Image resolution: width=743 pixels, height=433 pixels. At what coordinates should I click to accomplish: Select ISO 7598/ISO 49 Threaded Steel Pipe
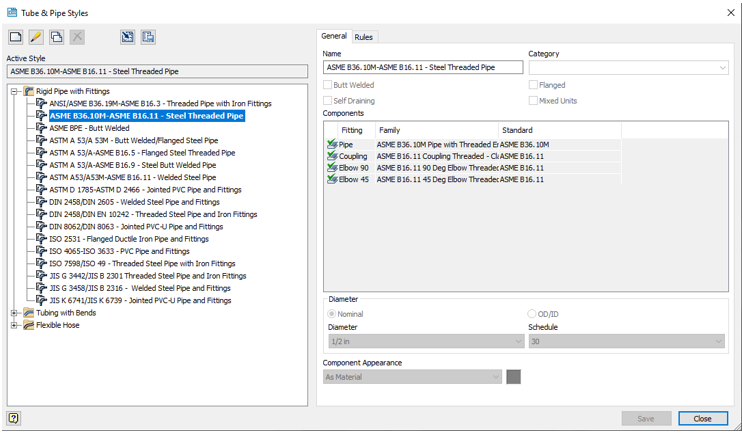(142, 263)
